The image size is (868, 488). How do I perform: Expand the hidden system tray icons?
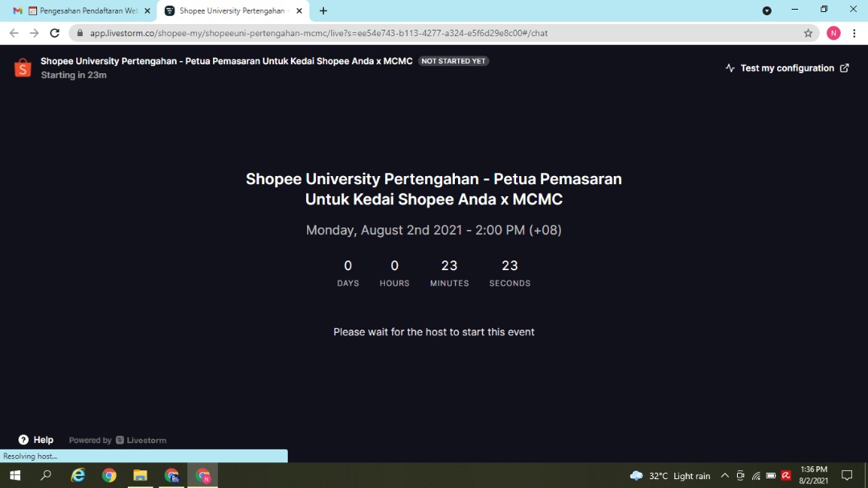click(x=724, y=475)
